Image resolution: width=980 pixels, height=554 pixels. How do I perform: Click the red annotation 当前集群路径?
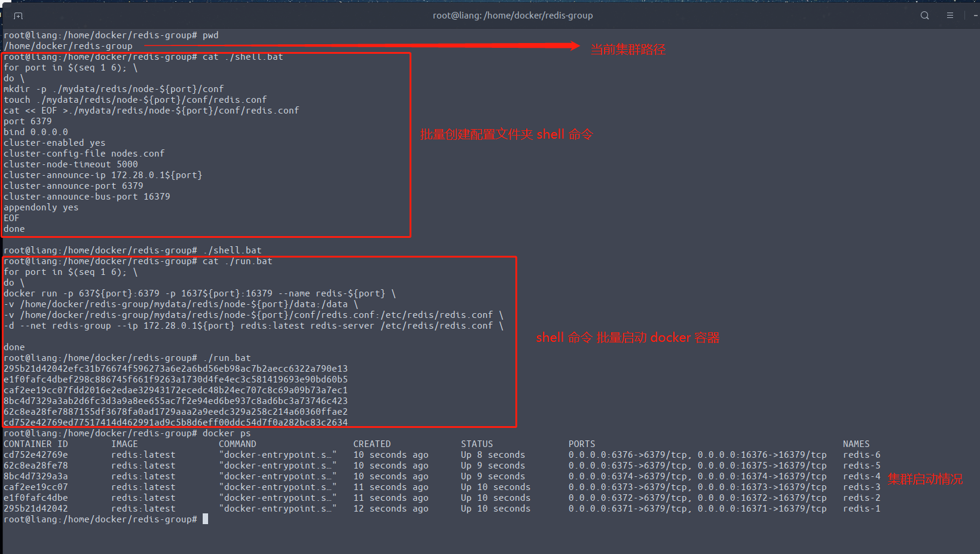click(x=628, y=50)
